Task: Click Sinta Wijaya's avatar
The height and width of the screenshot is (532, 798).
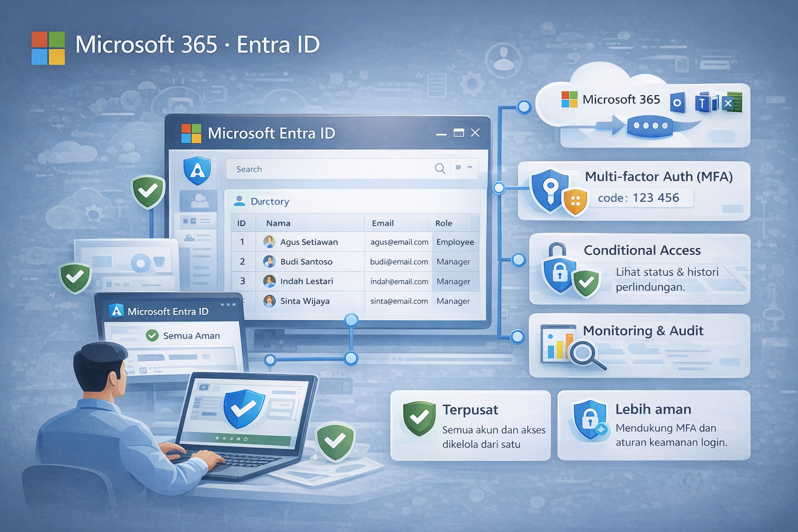Action: tap(269, 301)
